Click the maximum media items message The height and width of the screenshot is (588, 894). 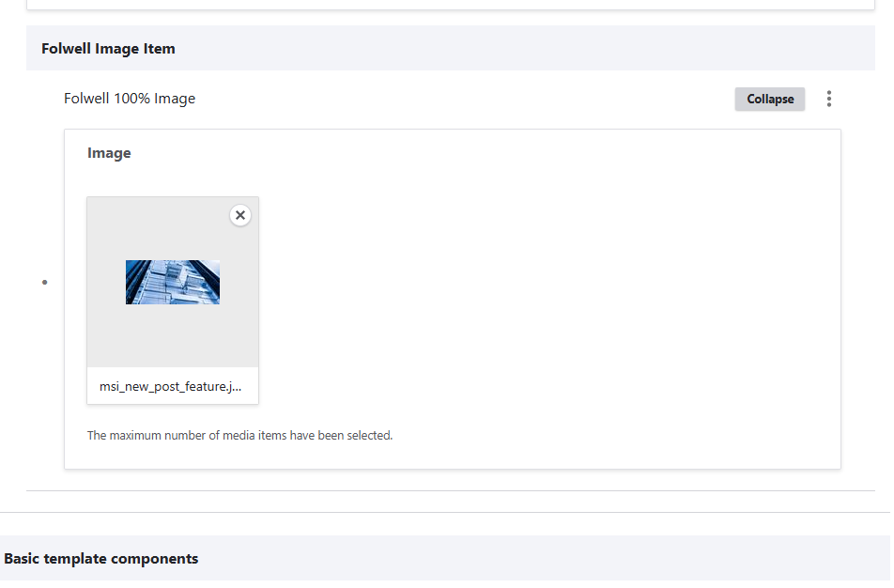239,436
